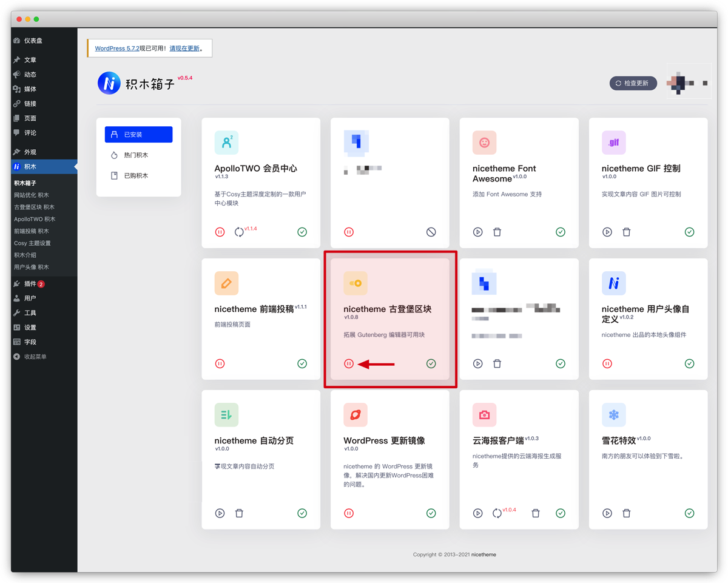Image resolution: width=728 pixels, height=583 pixels.
Task: Pause the WordPress 更新镜像 block
Action: 349,513
